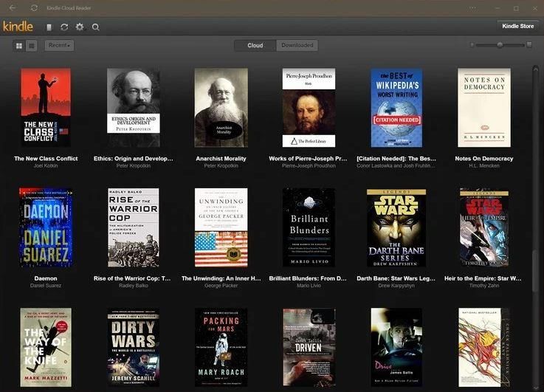The height and width of the screenshot is (392, 544).
Task: Select the Cloud tab
Action: (x=255, y=46)
